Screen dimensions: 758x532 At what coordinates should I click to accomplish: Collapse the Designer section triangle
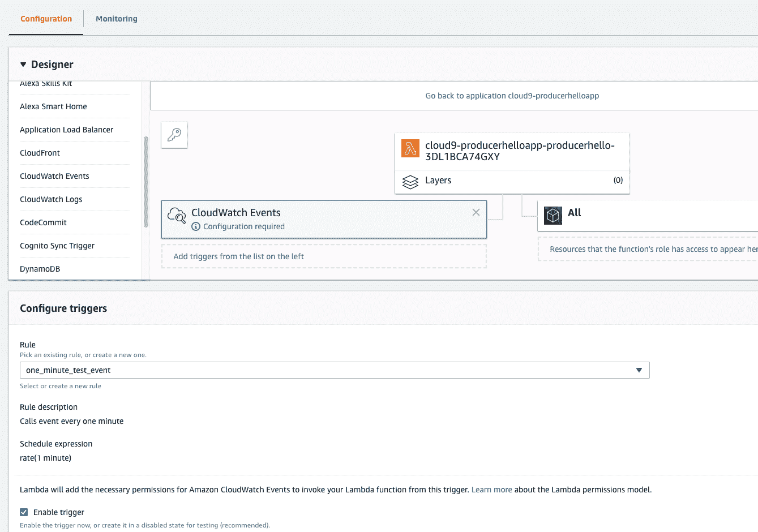tap(23, 65)
